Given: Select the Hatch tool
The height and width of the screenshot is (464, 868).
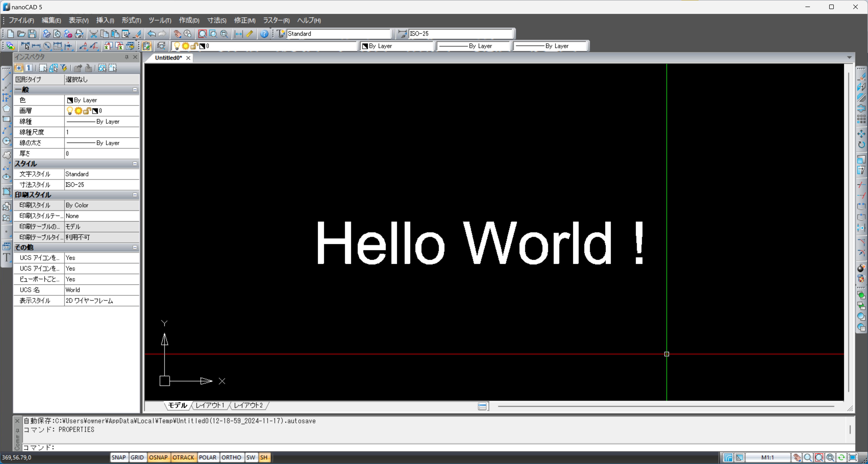Looking at the screenshot, I should tap(6, 191).
